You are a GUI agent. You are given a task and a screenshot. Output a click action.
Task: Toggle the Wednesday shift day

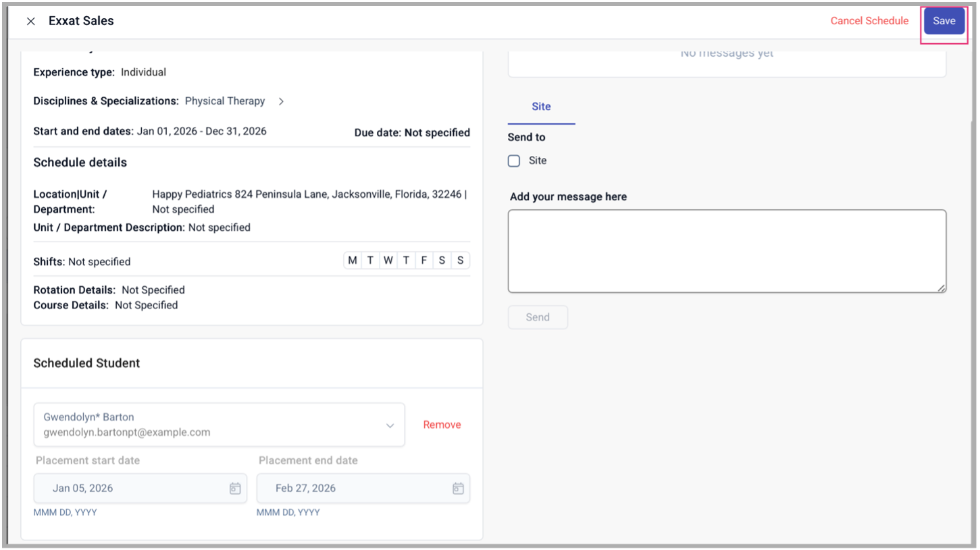click(388, 260)
